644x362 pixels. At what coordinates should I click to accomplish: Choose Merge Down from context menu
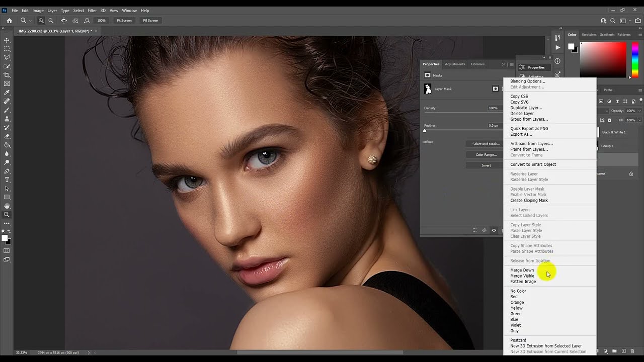[x=522, y=270]
